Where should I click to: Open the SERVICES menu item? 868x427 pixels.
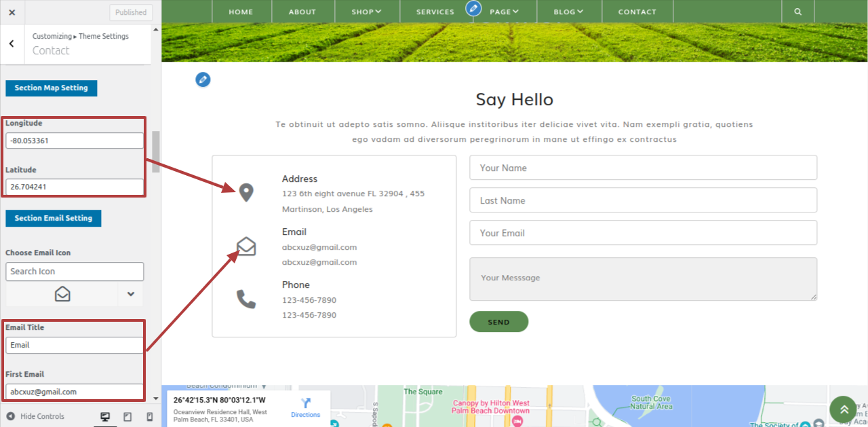(435, 12)
